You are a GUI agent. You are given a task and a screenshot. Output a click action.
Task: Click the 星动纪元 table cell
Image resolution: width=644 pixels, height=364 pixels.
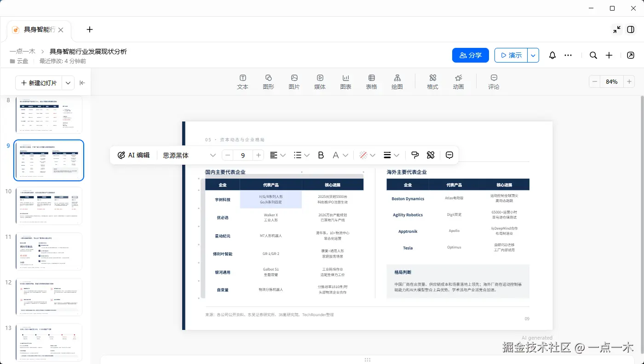223,236
